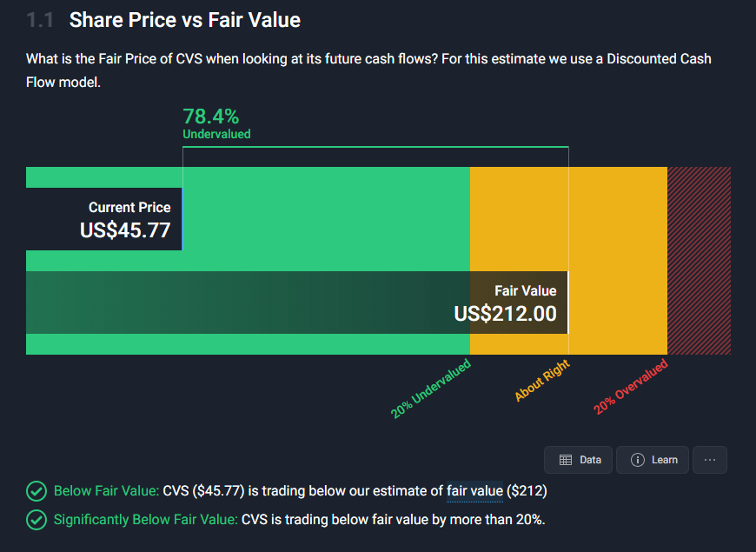
Task: Click the "Share Price vs Fair Value" heading
Action: coord(185,19)
